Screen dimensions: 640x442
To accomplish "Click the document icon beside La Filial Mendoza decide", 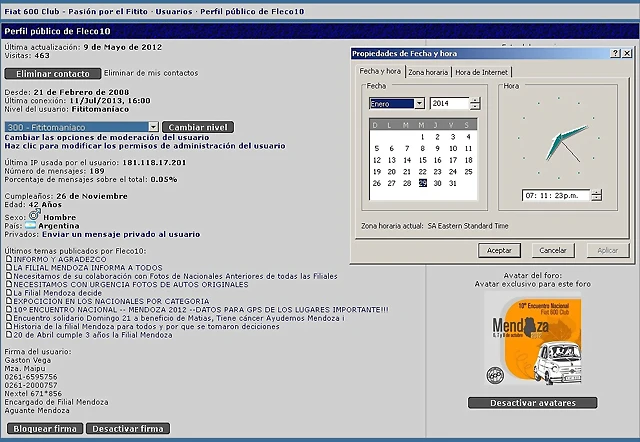I will pyautogui.click(x=9, y=293).
